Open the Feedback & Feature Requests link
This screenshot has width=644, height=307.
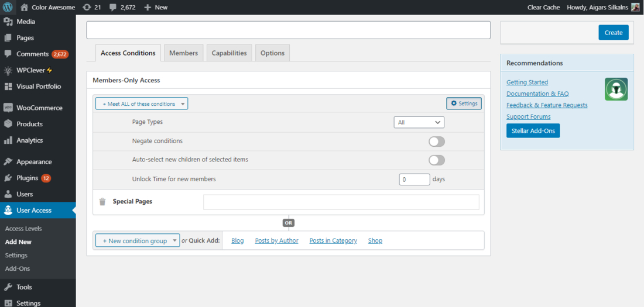point(547,105)
